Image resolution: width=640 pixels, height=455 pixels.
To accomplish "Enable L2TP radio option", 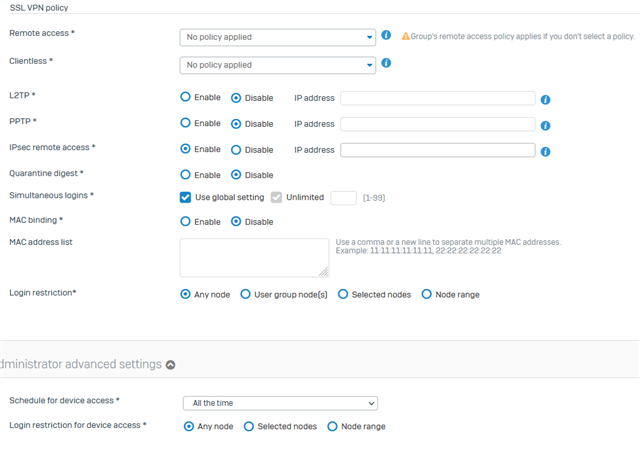I will (186, 97).
